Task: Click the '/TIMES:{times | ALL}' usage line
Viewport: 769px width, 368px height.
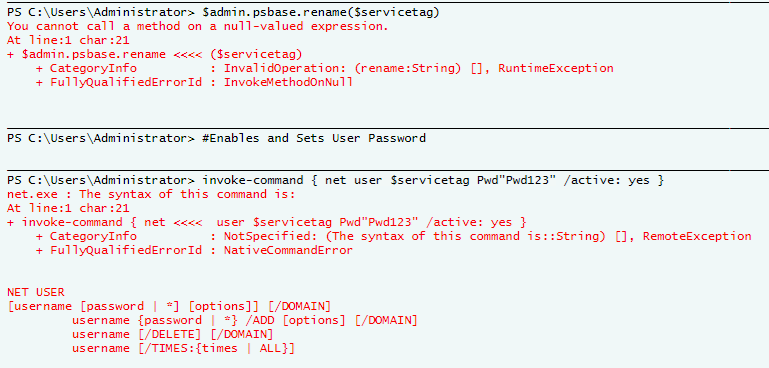Action: 183,349
